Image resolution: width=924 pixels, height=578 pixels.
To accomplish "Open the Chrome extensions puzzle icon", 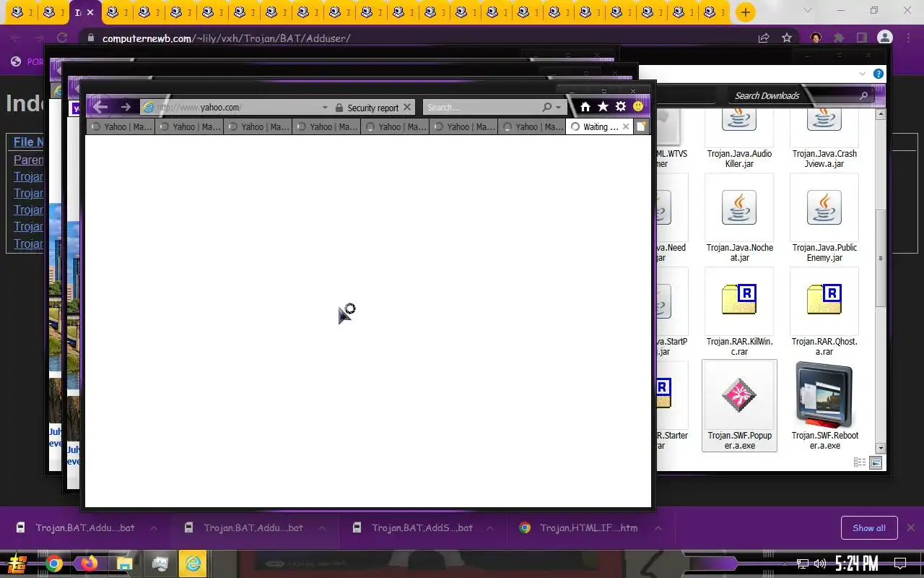I will pyautogui.click(x=839, y=38).
